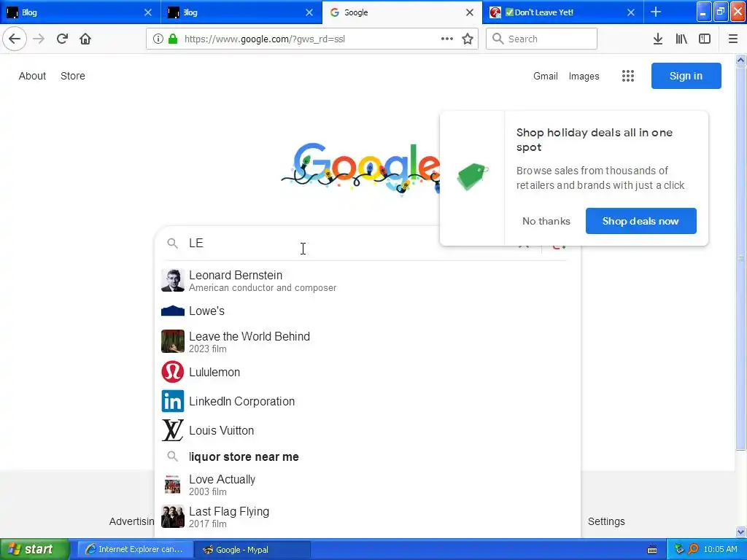Open Google apps grid
Screen dimensions: 747x560
(628, 76)
